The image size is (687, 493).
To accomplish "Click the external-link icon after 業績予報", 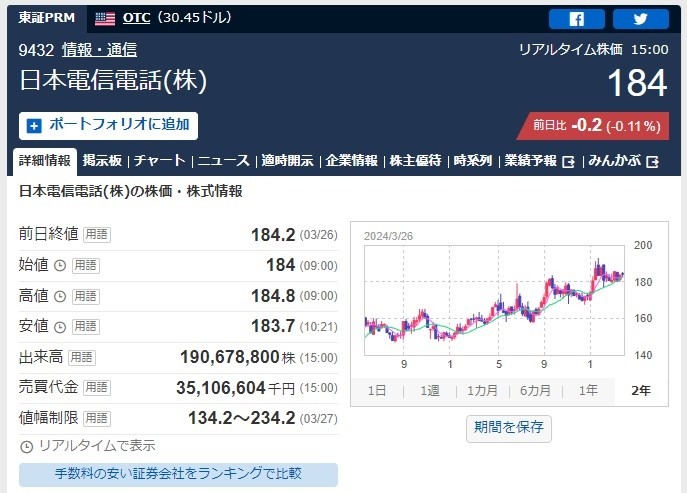I will pos(568,162).
